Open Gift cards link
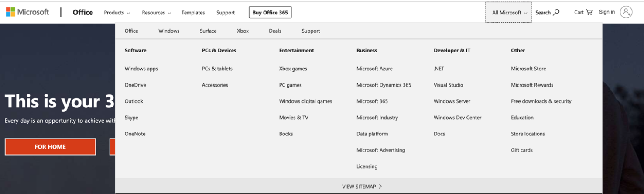 pyautogui.click(x=522, y=150)
